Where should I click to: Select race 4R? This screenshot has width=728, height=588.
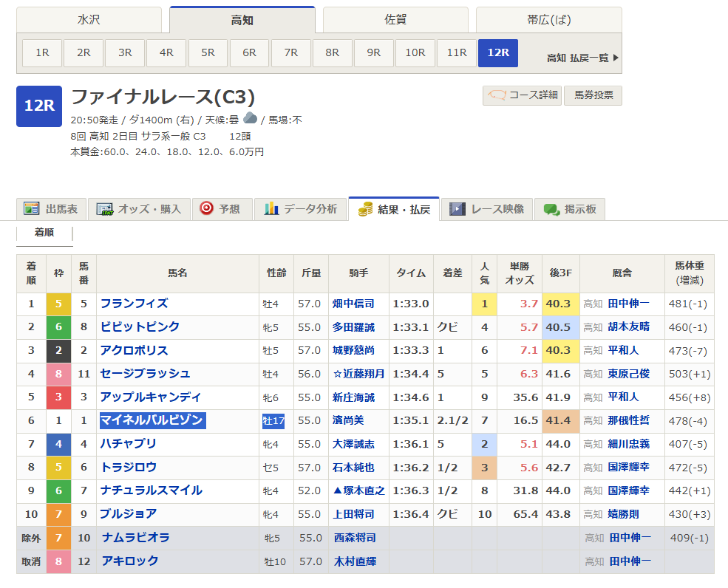[x=166, y=53]
